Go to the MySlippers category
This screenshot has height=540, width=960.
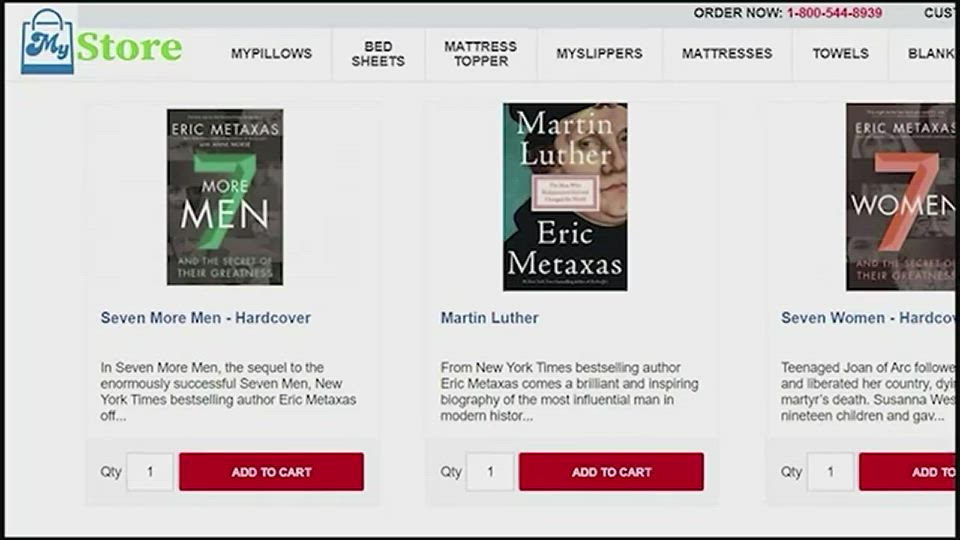click(599, 54)
